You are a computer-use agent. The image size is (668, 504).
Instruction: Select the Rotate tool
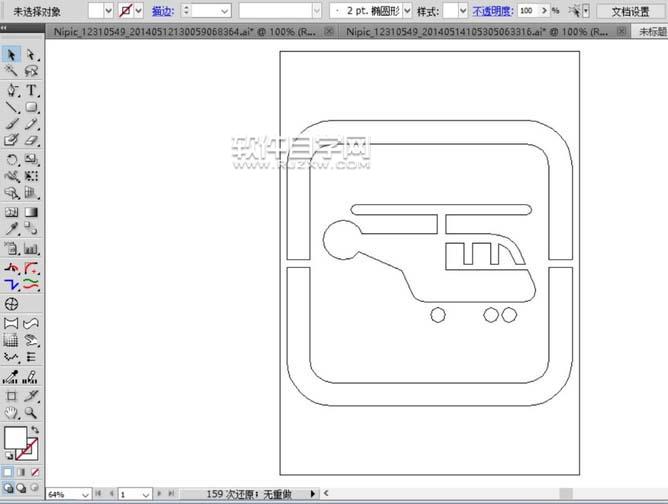[12, 160]
